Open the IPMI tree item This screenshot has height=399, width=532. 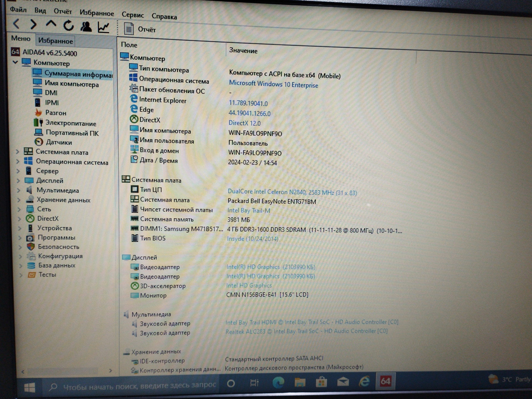[46, 103]
